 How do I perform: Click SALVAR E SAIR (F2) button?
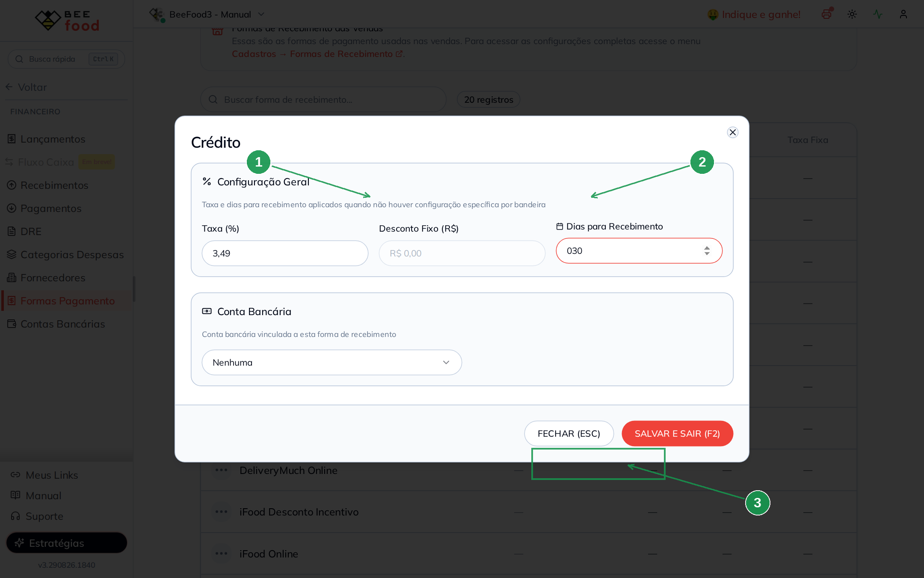pos(677,434)
